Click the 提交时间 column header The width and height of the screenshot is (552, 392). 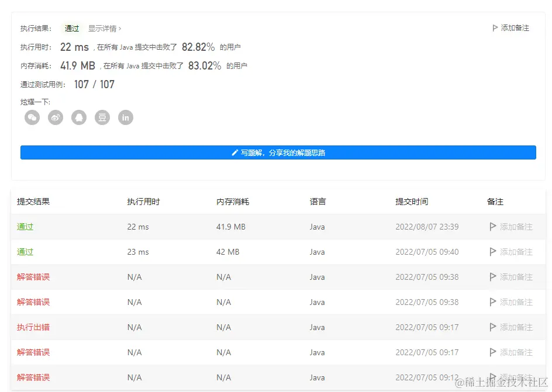pos(412,202)
